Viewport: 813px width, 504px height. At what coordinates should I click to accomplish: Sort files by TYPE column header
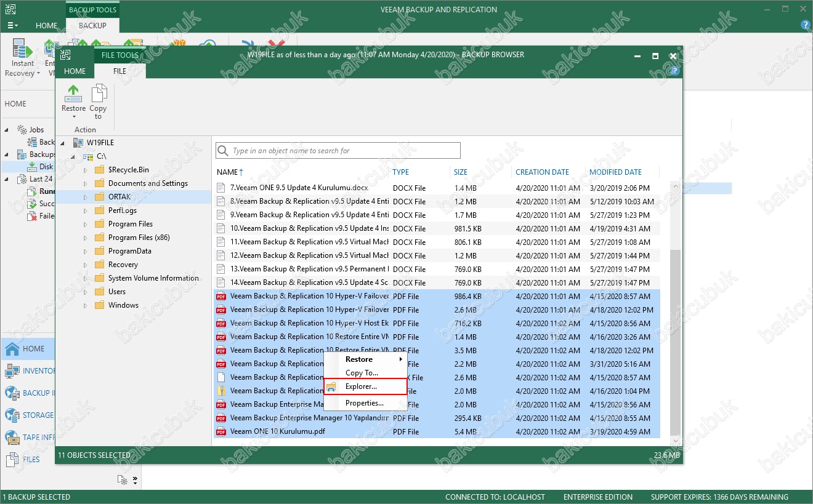click(x=401, y=172)
